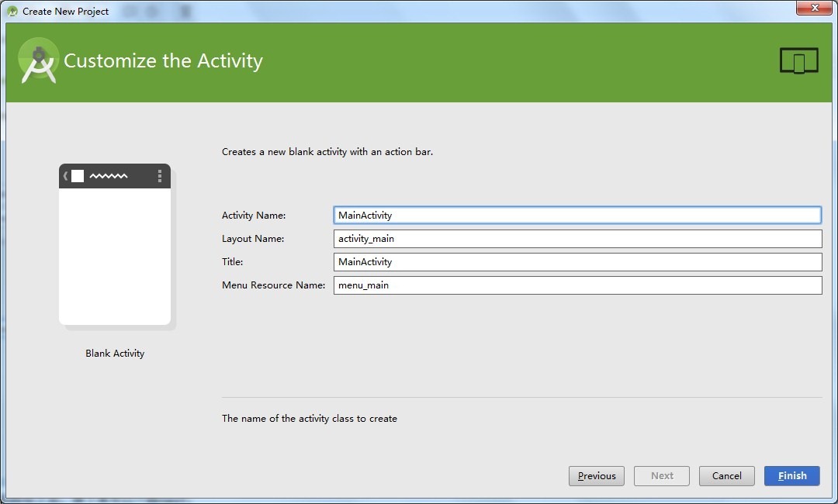Screen dimensions: 838x504
Task: Click the Android Studio logo in the green header
Action: [38, 60]
